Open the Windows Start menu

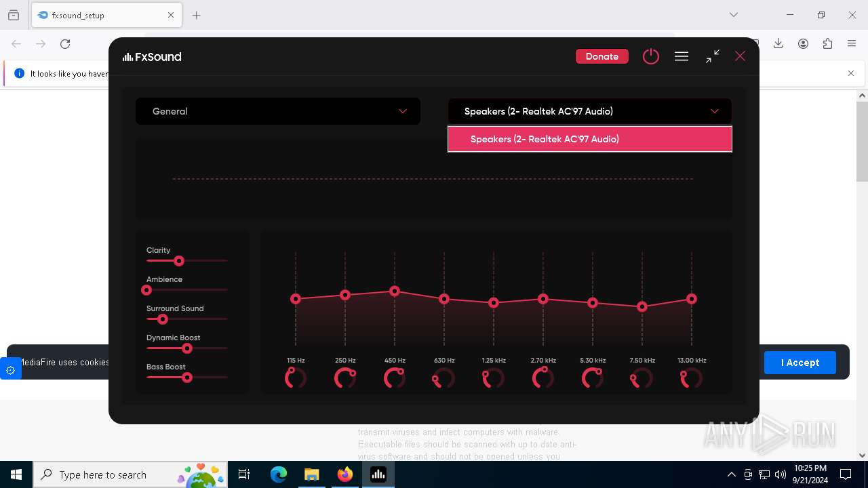coord(16,474)
